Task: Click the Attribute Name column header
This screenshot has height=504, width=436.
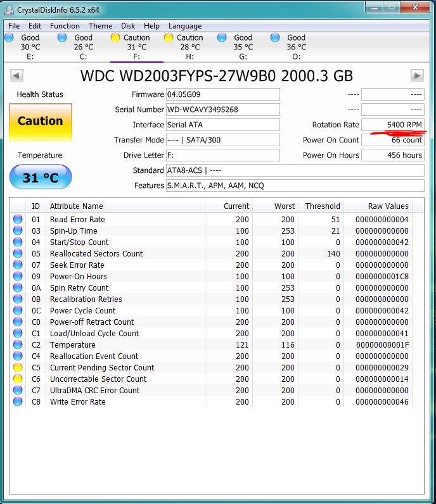Action: pyautogui.click(x=126, y=206)
